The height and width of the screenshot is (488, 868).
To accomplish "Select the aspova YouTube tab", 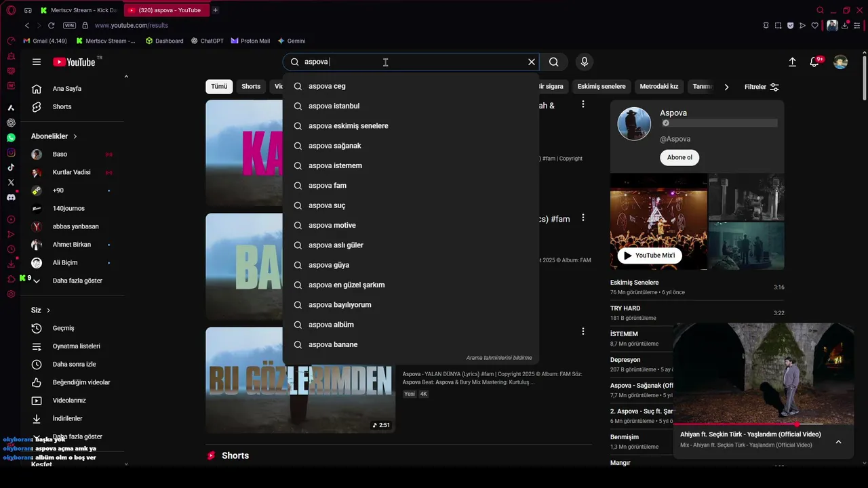I will [x=167, y=10].
